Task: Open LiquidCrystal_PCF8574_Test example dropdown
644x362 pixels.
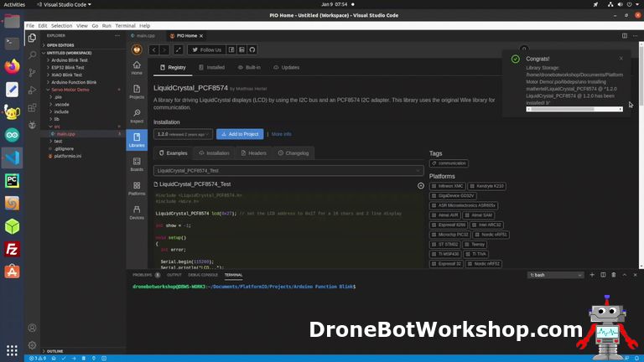Action: point(288,170)
